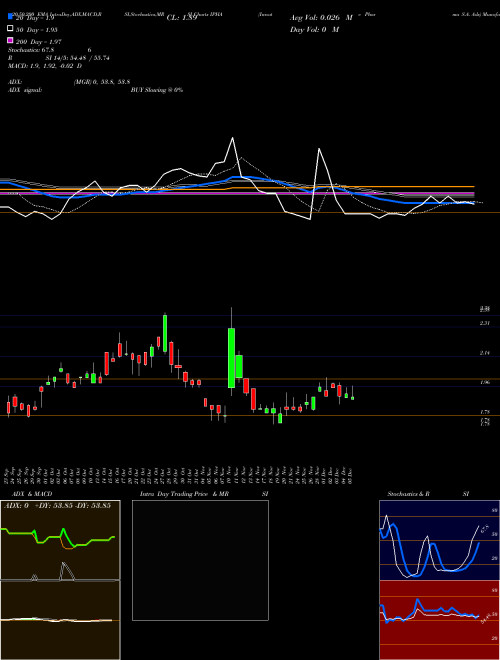
Task: Click the red RSI chart panel
Action: point(439,620)
